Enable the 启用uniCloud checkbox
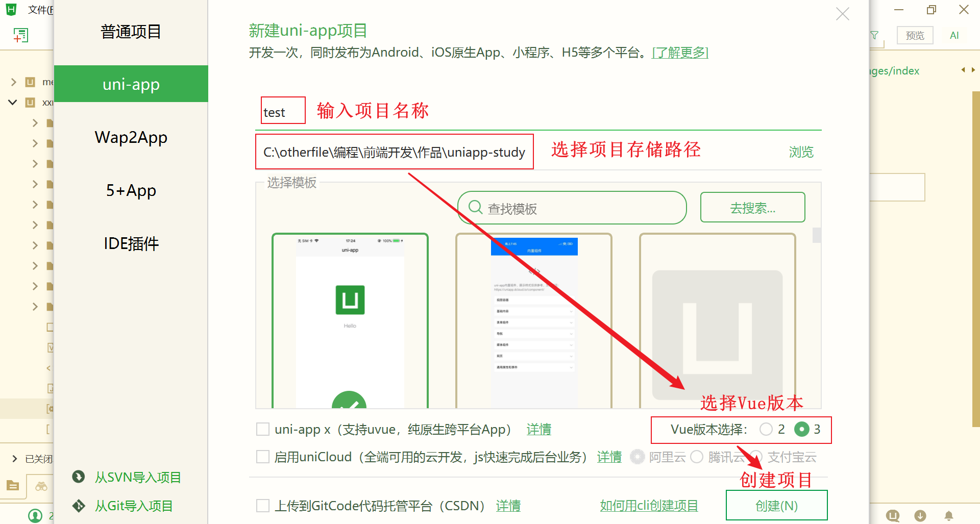The image size is (980, 524). [263, 457]
